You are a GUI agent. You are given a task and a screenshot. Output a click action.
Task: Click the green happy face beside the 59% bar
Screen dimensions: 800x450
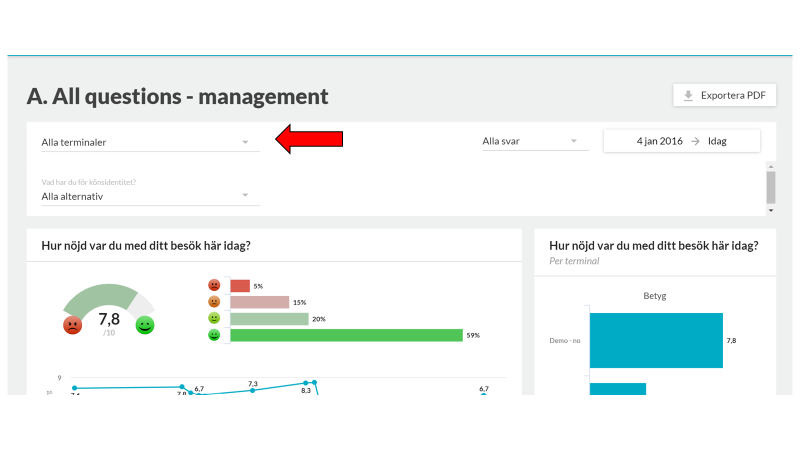point(214,335)
